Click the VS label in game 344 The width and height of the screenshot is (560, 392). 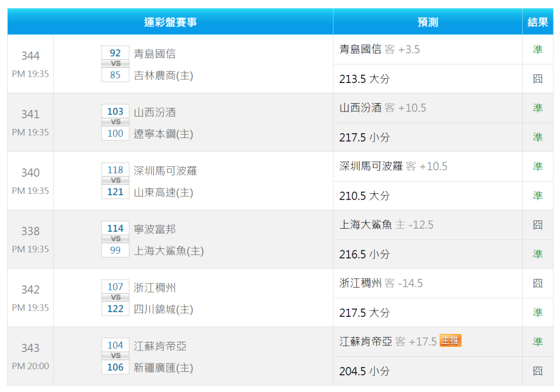pos(115,64)
